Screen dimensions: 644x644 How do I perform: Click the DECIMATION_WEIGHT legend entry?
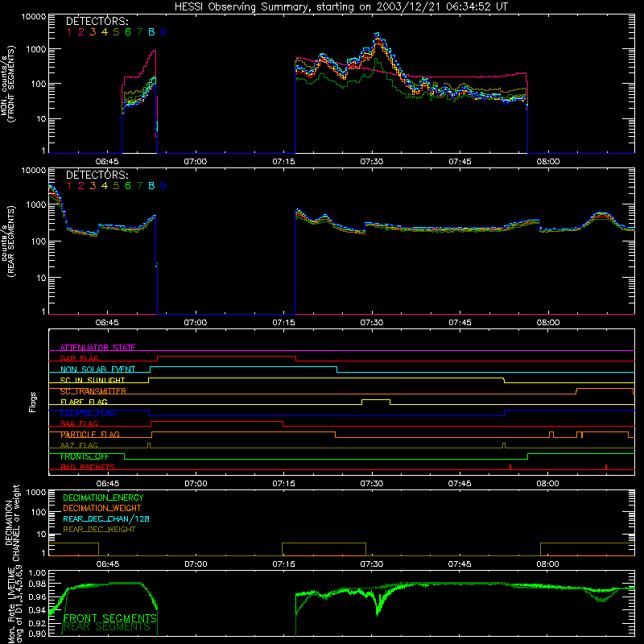click(102, 508)
